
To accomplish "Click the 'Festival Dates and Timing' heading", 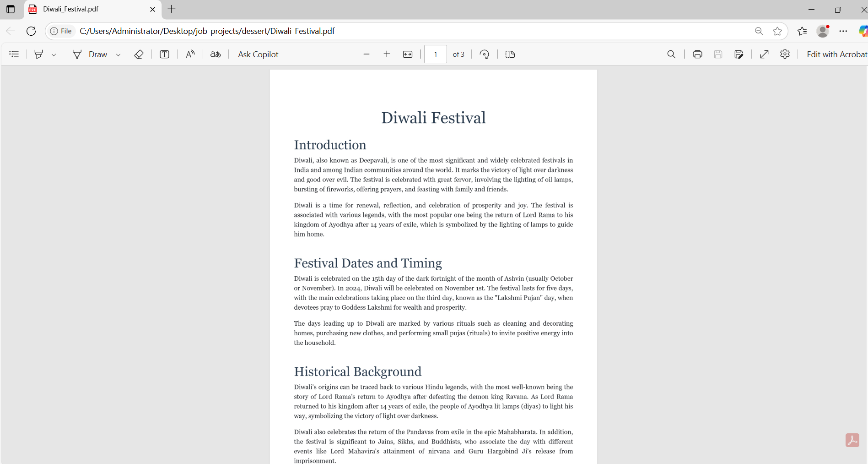I will (x=368, y=263).
